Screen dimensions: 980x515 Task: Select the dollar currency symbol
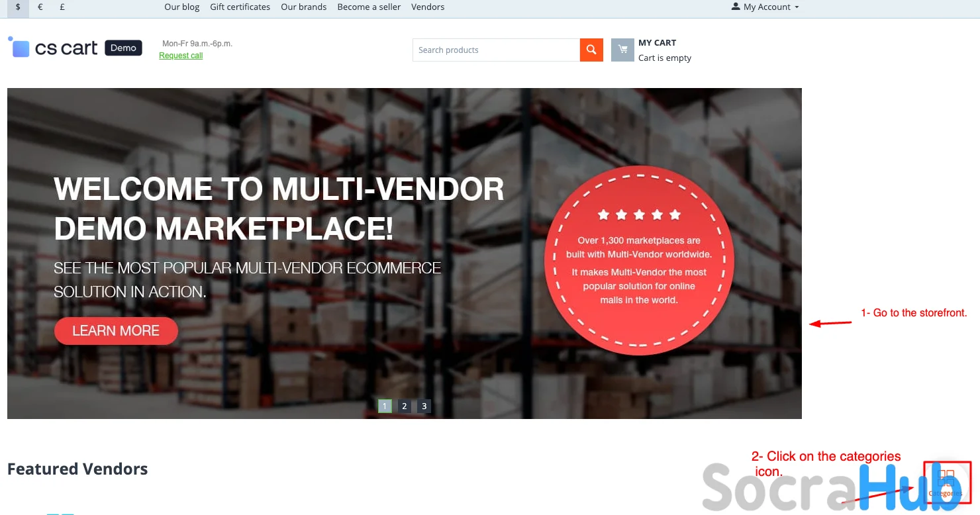[18, 7]
